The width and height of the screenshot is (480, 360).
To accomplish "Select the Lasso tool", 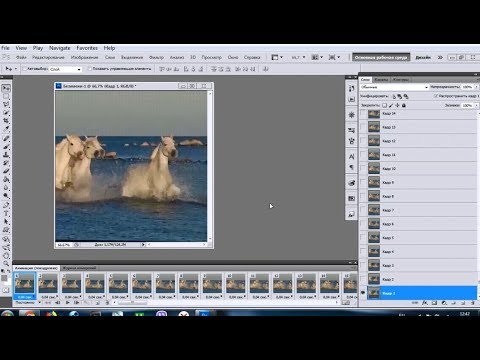I will pyautogui.click(x=6, y=104).
